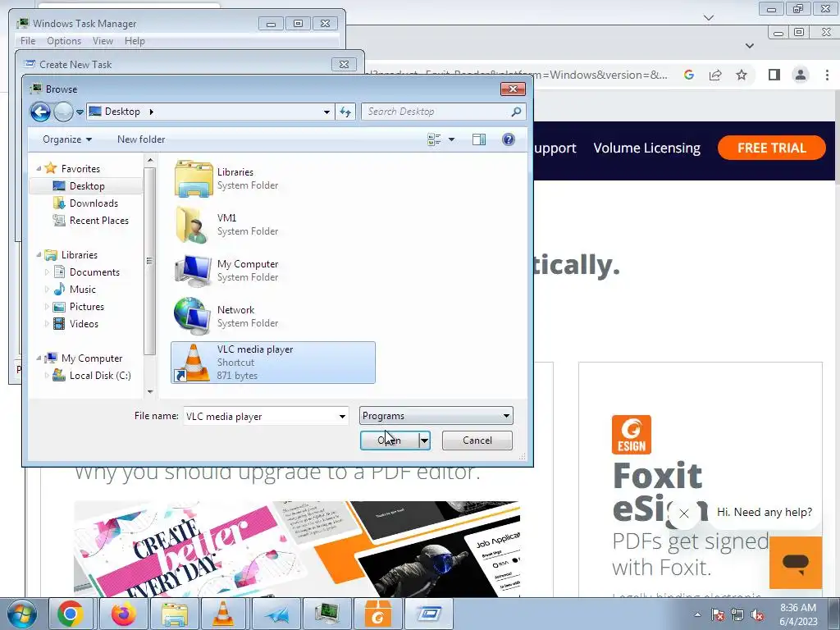Image resolution: width=840 pixels, height=630 pixels.
Task: Open File menu in Windows Task Manager
Action: [x=28, y=41]
